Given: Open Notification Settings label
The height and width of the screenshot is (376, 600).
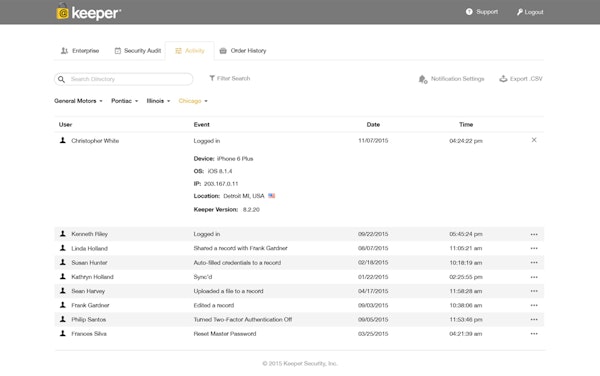Looking at the screenshot, I should coord(457,79).
